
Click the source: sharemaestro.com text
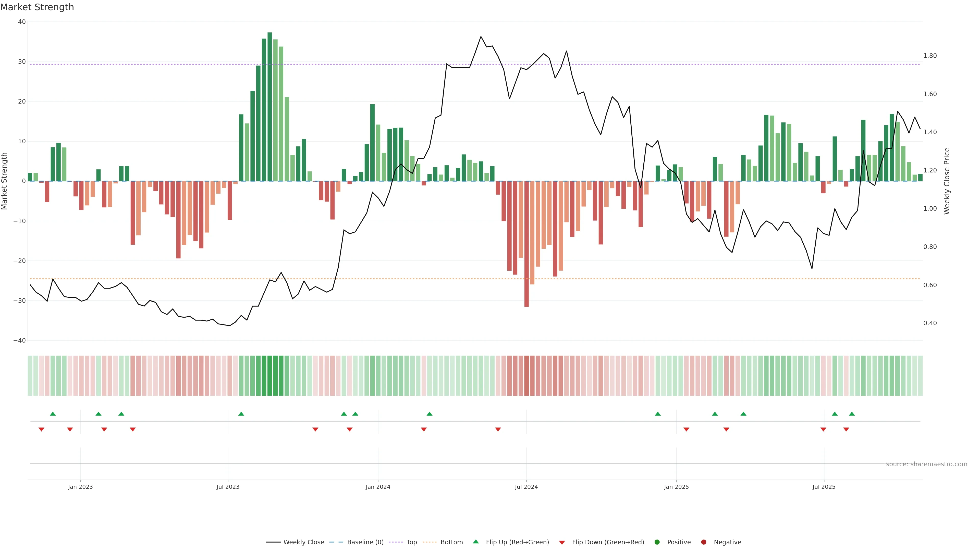coord(926,464)
